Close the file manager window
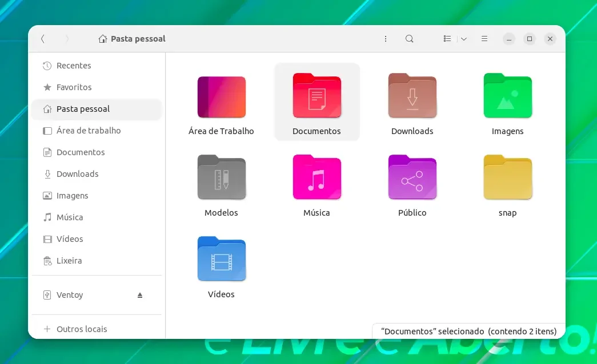This screenshot has width=597, height=364. [x=550, y=39]
